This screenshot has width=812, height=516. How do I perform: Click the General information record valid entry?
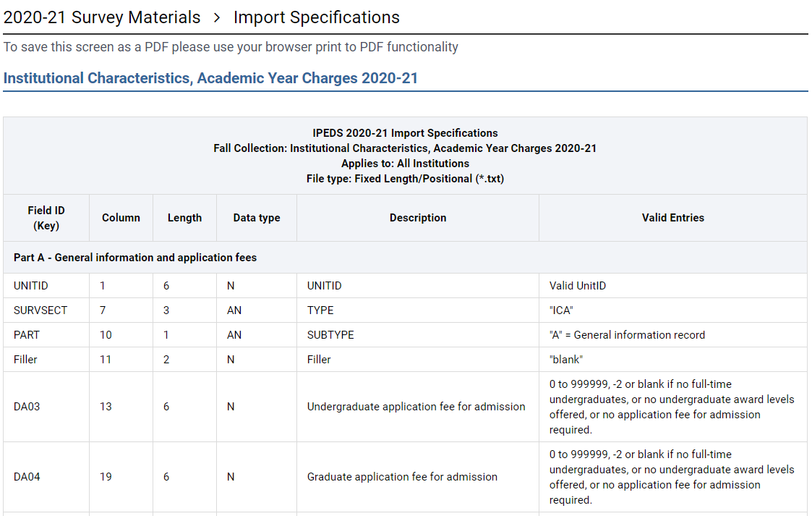coord(627,335)
